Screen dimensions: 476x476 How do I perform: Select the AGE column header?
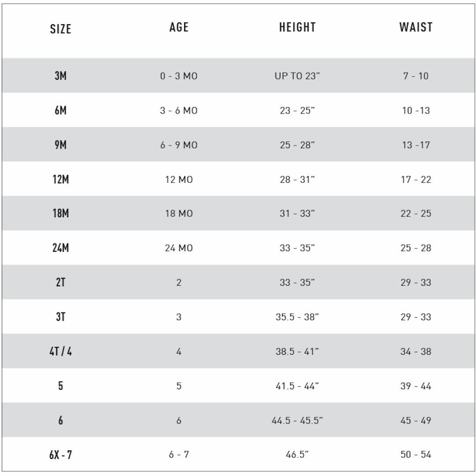point(179,27)
